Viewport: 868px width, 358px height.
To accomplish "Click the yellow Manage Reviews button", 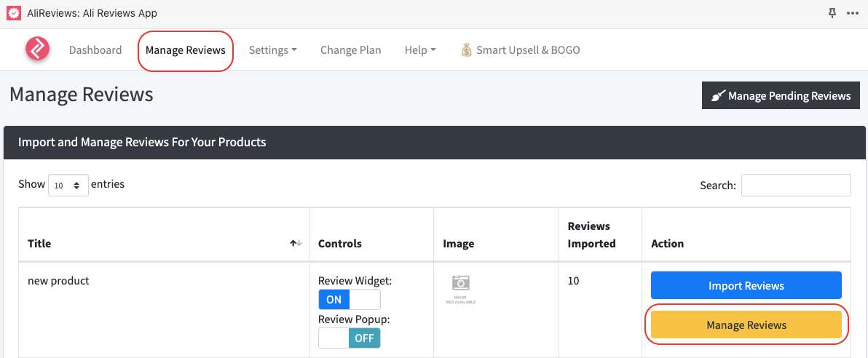I will (746, 325).
